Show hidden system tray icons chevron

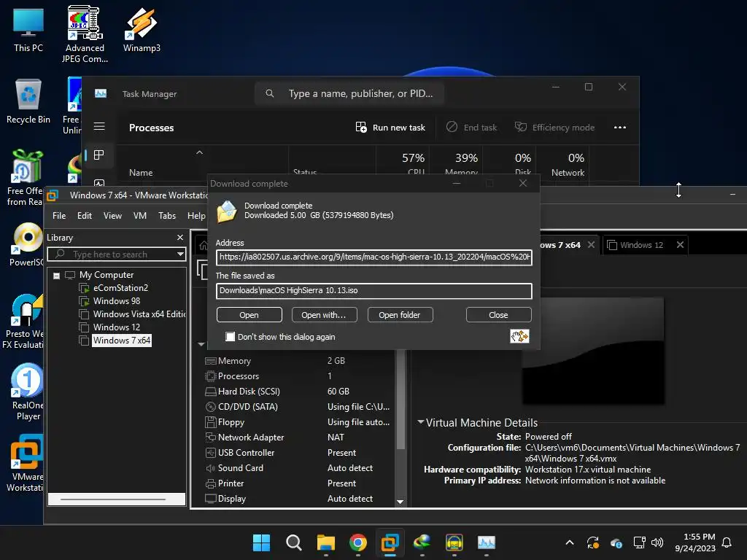point(569,542)
